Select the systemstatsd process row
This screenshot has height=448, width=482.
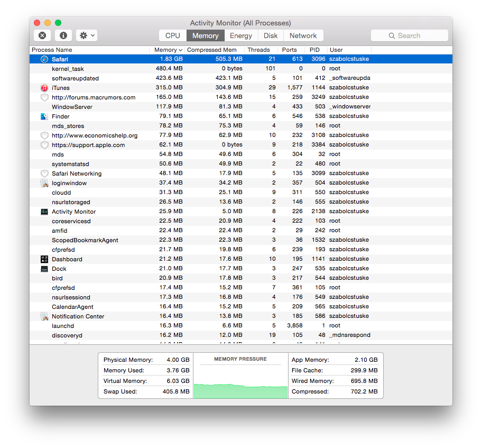[x=241, y=164]
